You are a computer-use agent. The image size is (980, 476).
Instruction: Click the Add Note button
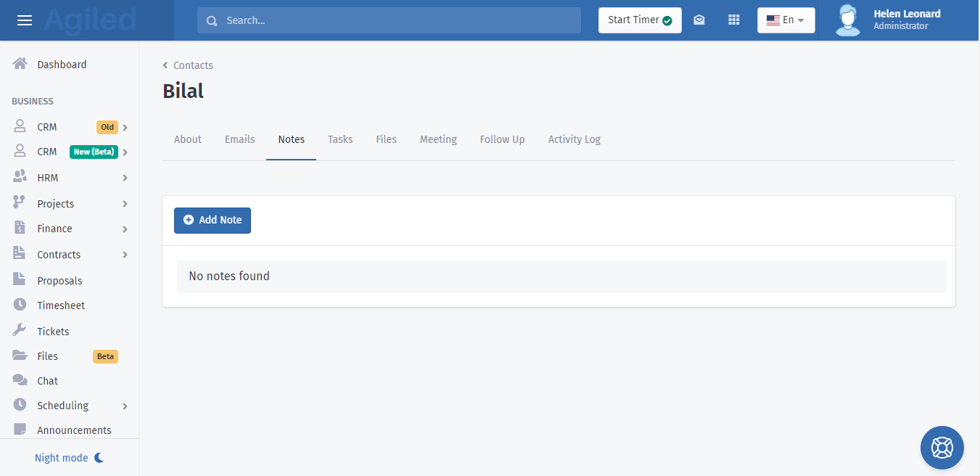[213, 220]
